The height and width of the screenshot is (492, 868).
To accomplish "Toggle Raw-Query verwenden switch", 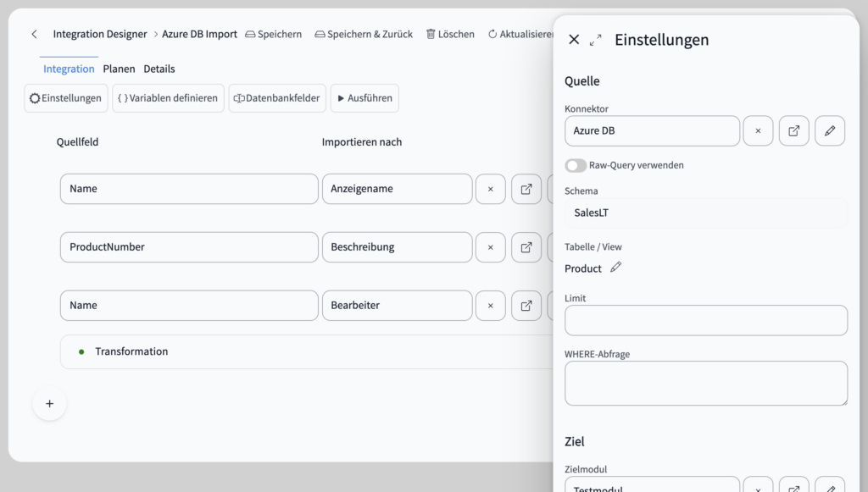I will click(576, 165).
